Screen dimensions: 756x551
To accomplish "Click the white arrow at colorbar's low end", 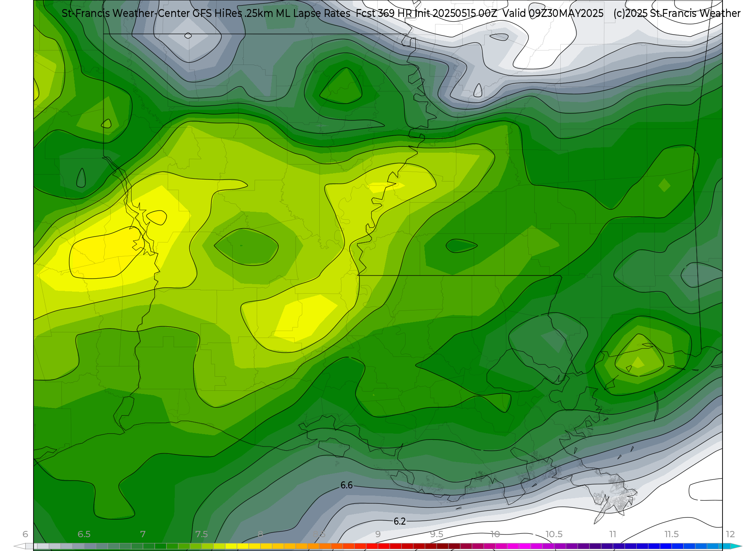I will pos(19,546).
